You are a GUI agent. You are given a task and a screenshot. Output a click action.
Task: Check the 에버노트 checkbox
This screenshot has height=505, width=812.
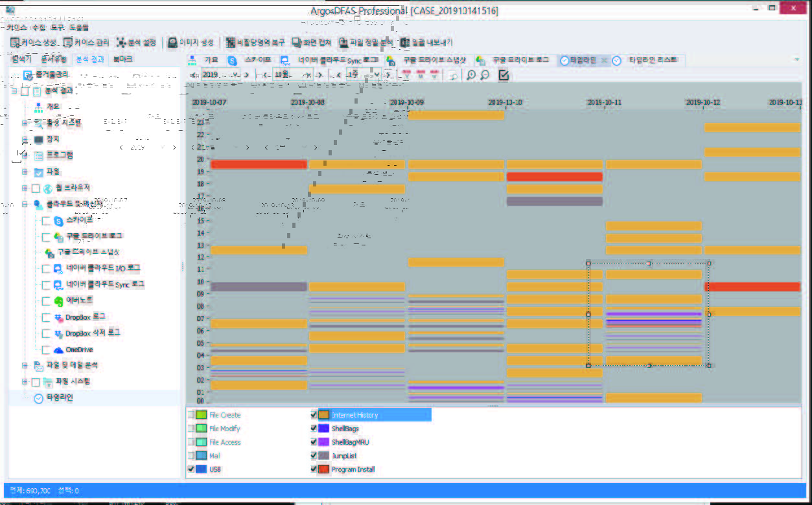click(46, 301)
